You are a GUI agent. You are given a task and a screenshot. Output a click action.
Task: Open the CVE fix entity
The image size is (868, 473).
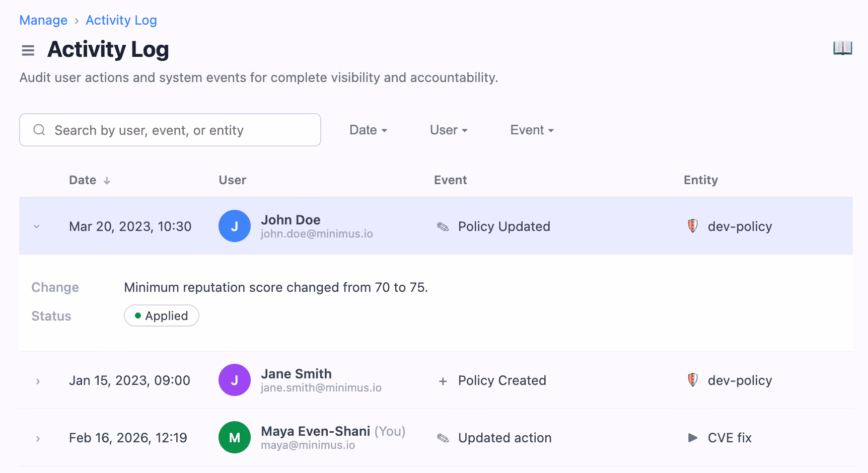[x=730, y=438]
